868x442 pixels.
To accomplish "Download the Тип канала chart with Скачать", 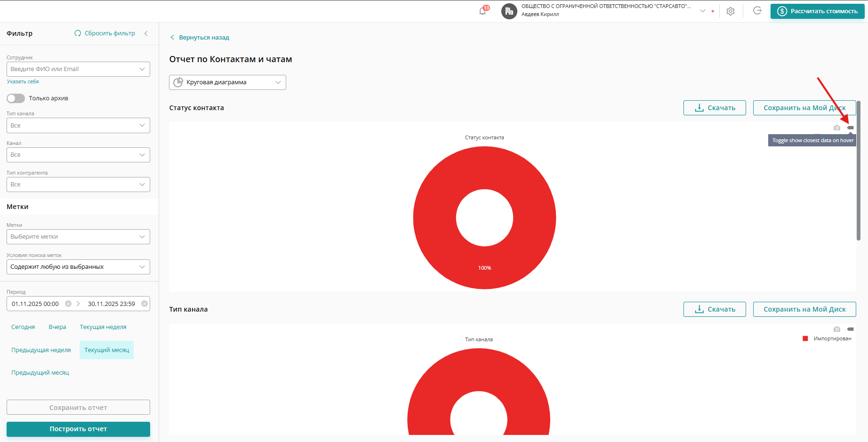I will 715,309.
